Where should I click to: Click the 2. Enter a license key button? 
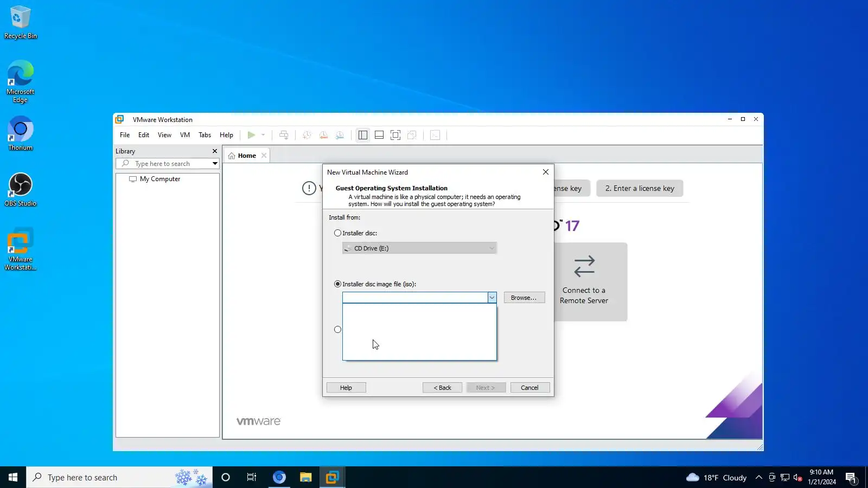click(640, 189)
